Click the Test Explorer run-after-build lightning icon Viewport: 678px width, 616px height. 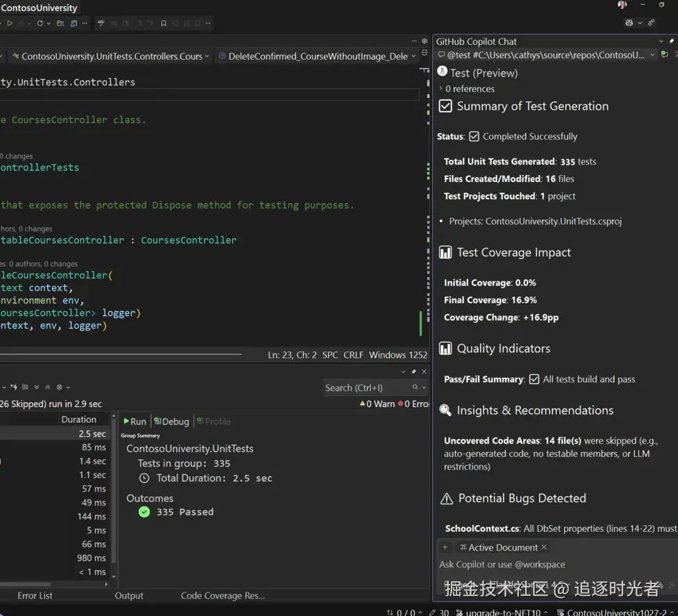tap(14, 387)
